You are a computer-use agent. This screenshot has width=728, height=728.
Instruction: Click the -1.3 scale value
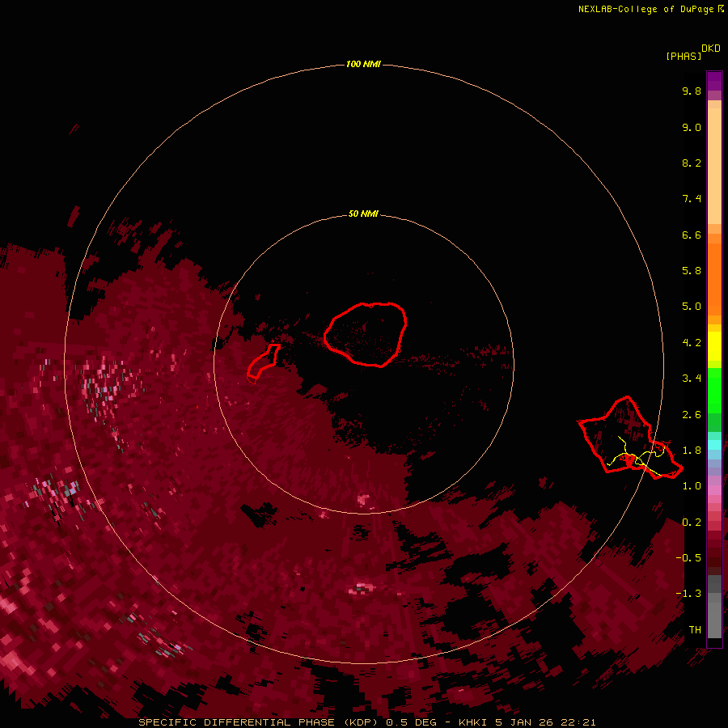click(x=688, y=594)
